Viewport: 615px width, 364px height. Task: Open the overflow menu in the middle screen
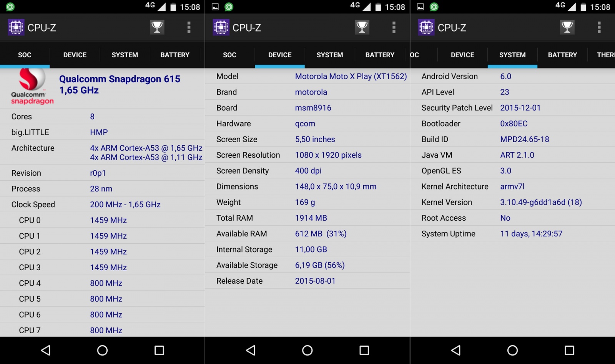[394, 27]
